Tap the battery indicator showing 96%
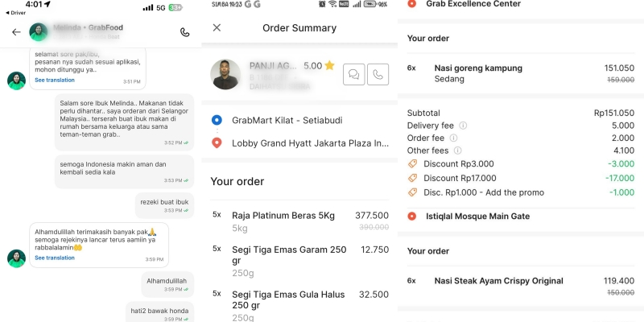The width and height of the screenshot is (644, 322). (375, 4)
